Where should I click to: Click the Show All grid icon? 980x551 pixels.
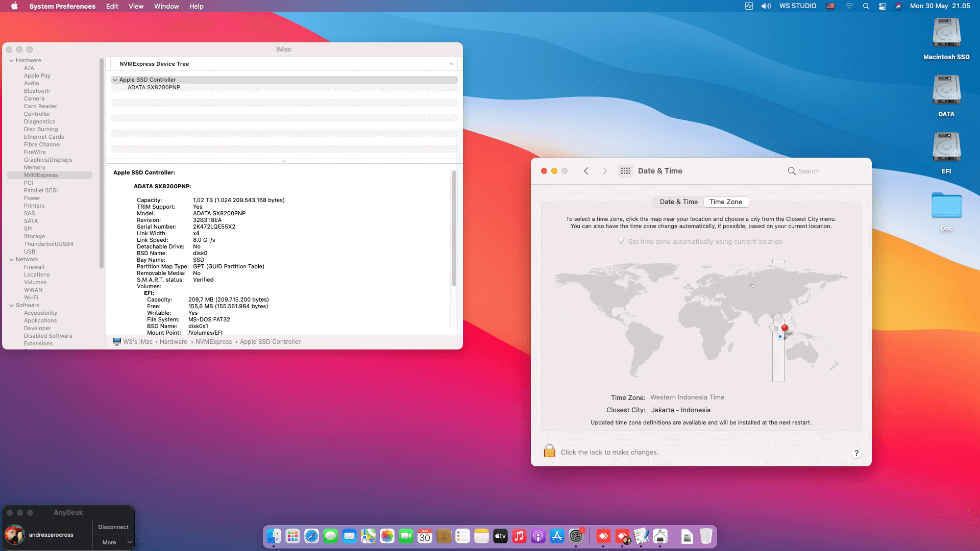pos(626,171)
